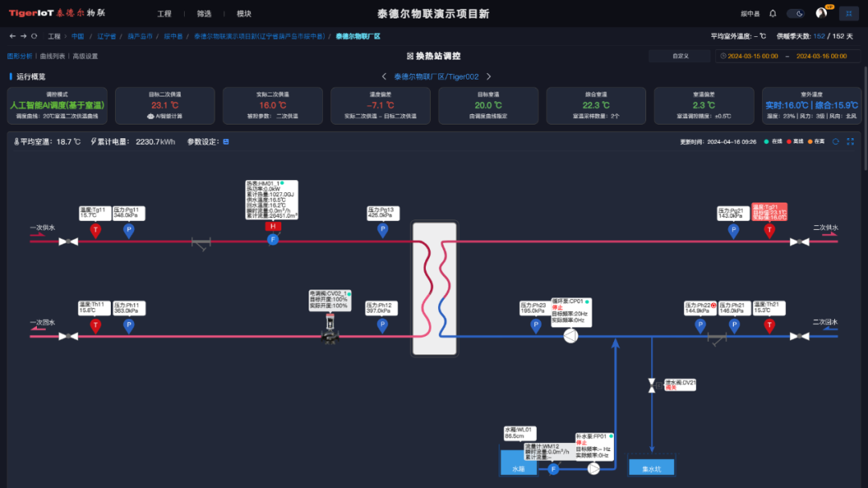Screen dimensions: 868x488
Task: Toggle the dark mode switch
Action: click(796, 14)
